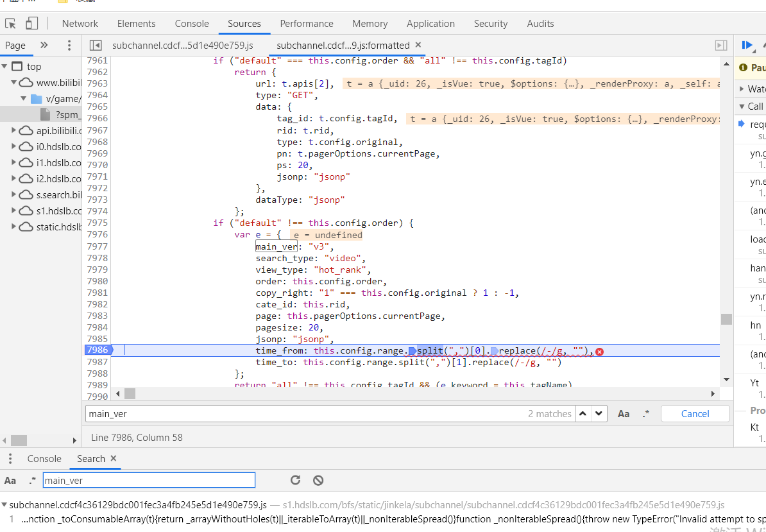Image resolution: width=766 pixels, height=532 pixels.
Task: Click line number 7986 gutter
Action: click(98, 350)
